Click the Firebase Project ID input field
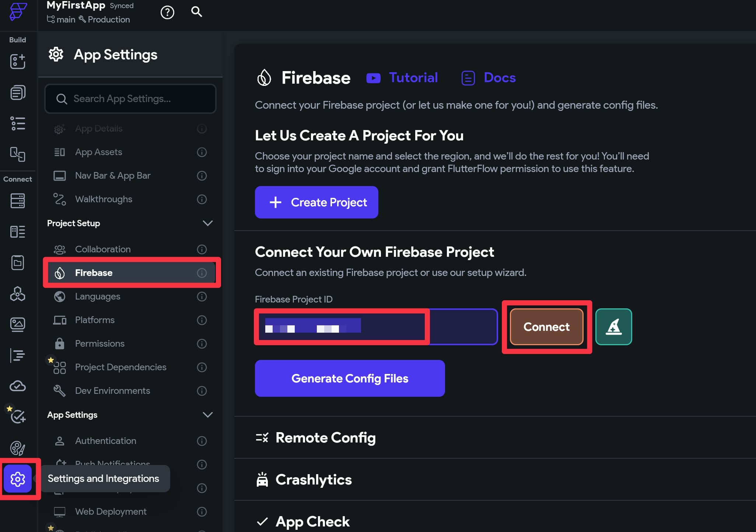 [x=376, y=327]
